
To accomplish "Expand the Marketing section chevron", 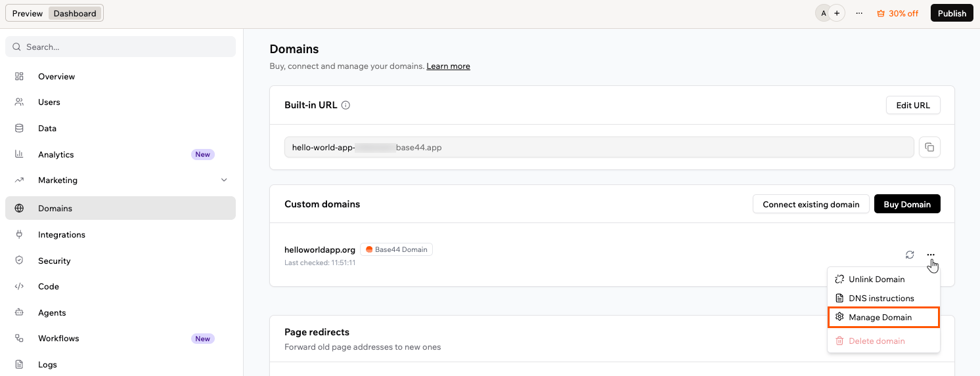I will pos(224,180).
